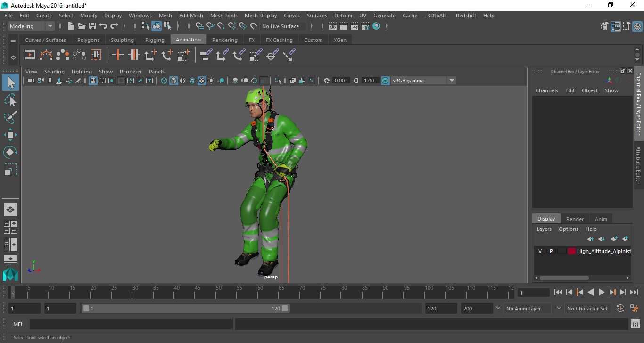Save the current scene via floppy icon
644x343 pixels.
(92, 26)
